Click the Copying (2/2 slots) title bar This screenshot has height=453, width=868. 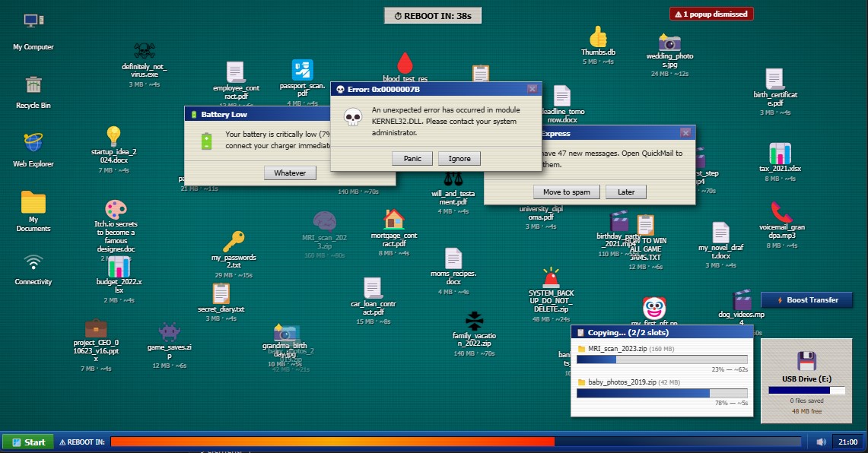[x=662, y=332]
